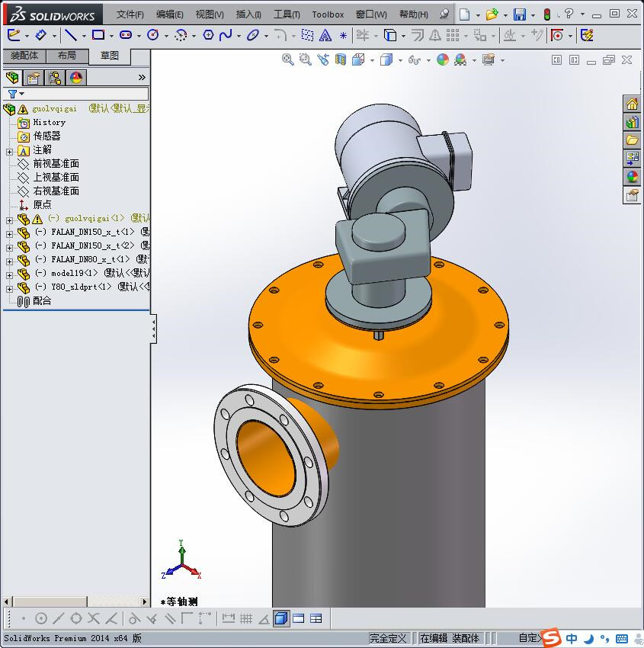This screenshot has width=644, height=648.
Task: Open the 编辑(E) menu
Action: (x=170, y=14)
